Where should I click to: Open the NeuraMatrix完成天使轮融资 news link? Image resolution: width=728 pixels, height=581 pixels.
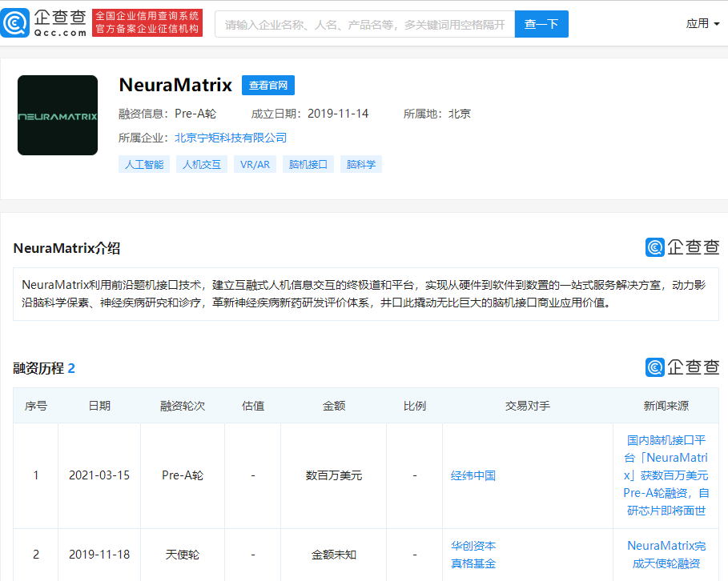pyautogui.click(x=666, y=555)
